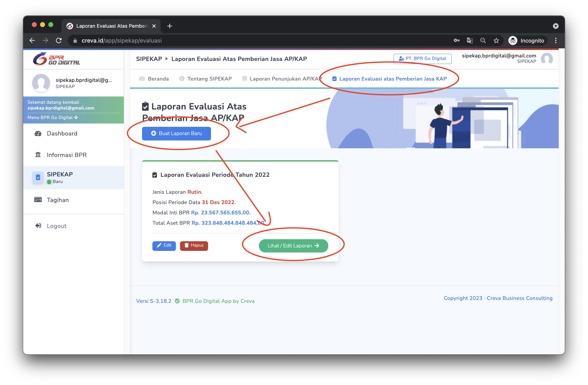Image resolution: width=588 pixels, height=385 pixels.
Task: Click the translate page icon
Action: tap(470, 40)
